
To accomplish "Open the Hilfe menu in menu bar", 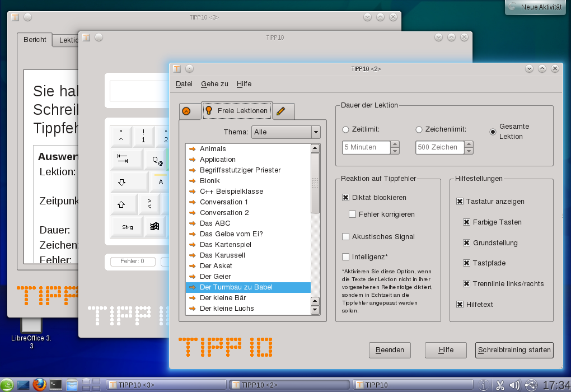I will [x=244, y=84].
